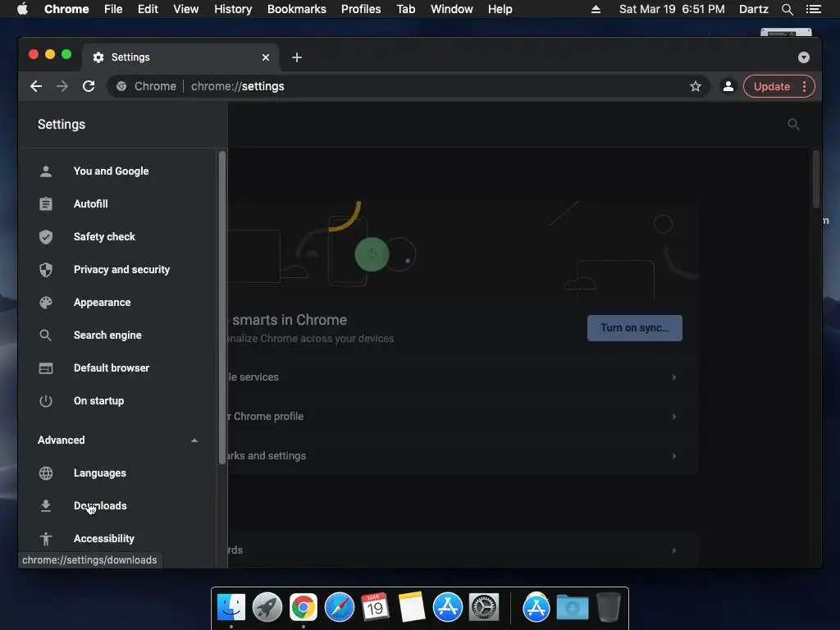Reload the settings page
Viewport: 840px width, 630px height.
coord(89,86)
